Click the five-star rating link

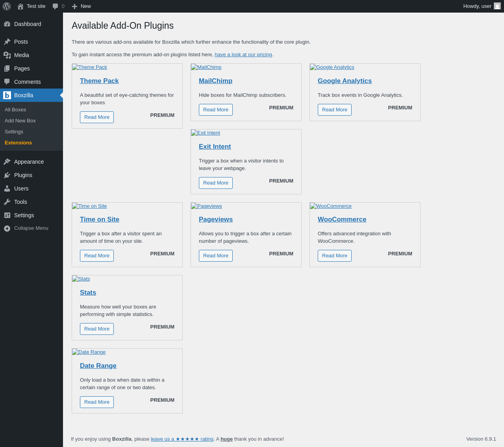point(182,439)
